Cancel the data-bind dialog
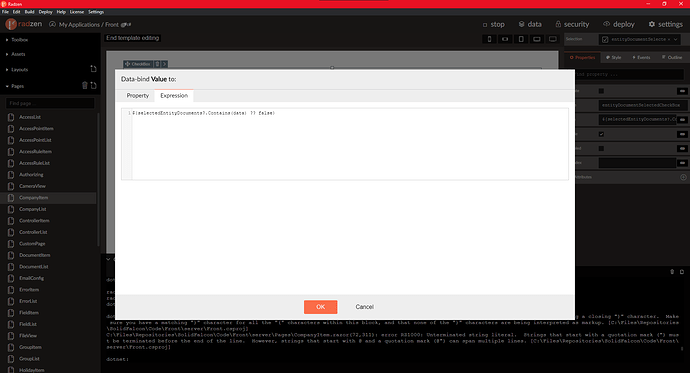Image resolution: width=690 pixels, height=373 pixels. pyautogui.click(x=364, y=307)
